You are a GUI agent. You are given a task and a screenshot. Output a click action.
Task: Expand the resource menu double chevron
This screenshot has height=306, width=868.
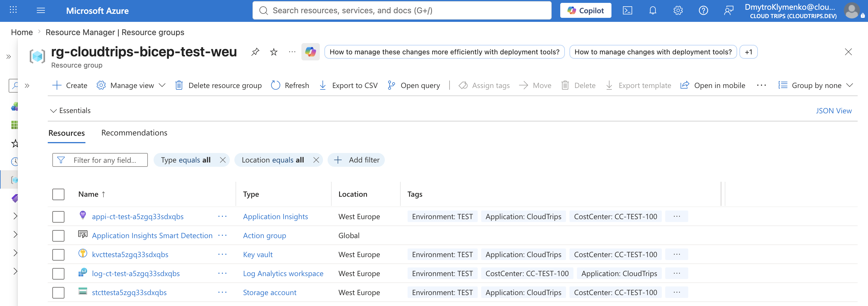(x=27, y=86)
